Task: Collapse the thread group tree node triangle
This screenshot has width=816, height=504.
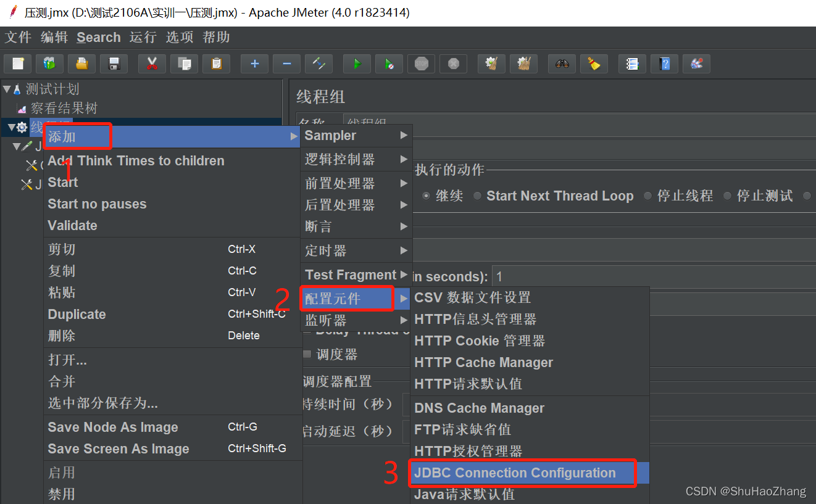Action: coord(11,128)
